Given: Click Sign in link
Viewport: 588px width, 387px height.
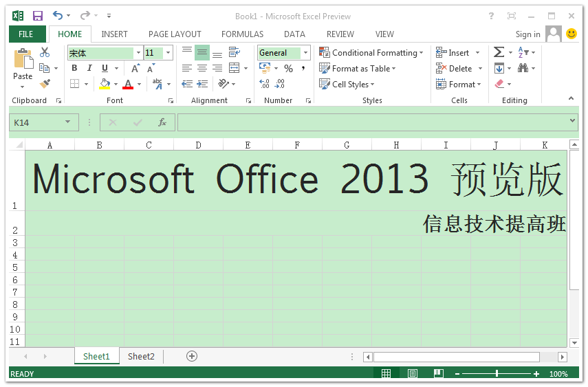Looking at the screenshot, I should (527, 34).
